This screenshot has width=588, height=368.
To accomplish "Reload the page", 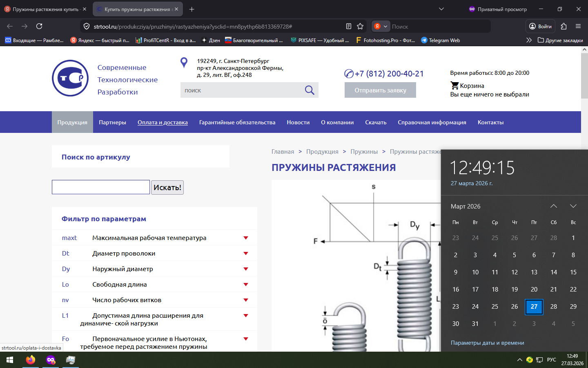I will coord(39,26).
